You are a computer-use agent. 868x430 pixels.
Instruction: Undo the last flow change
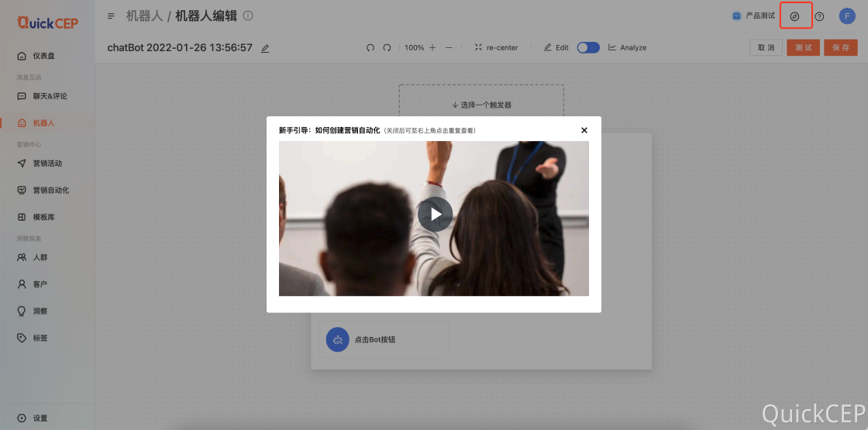[x=370, y=47]
